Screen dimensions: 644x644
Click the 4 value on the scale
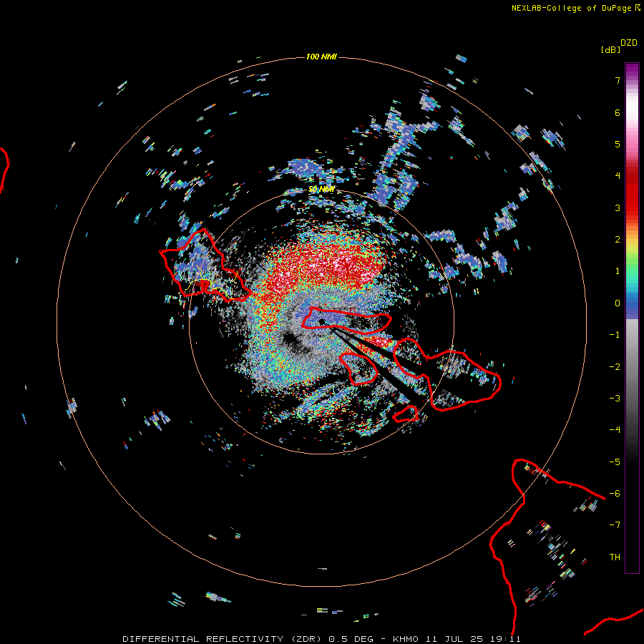click(x=618, y=176)
